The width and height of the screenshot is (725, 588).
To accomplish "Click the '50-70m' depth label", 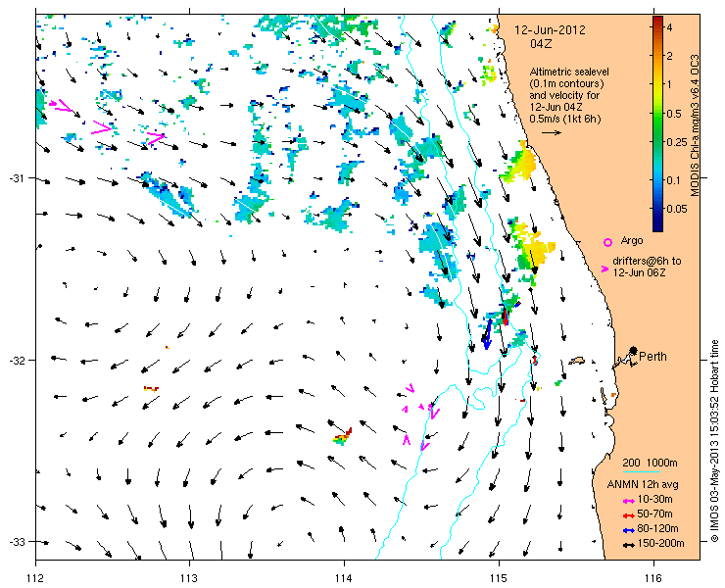I will point(654,514).
